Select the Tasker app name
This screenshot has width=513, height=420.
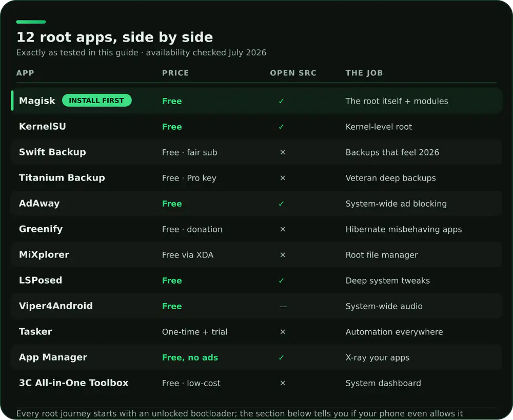[x=36, y=332]
